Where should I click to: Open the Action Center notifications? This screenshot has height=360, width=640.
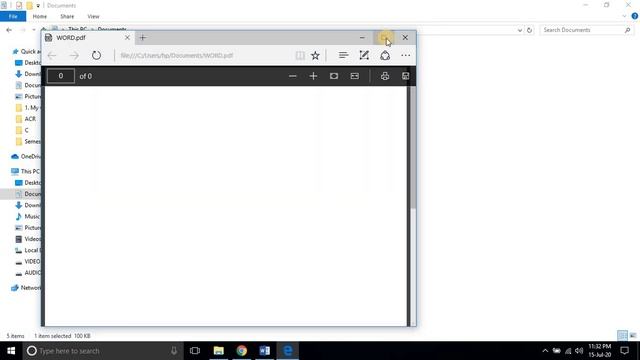coord(624,351)
